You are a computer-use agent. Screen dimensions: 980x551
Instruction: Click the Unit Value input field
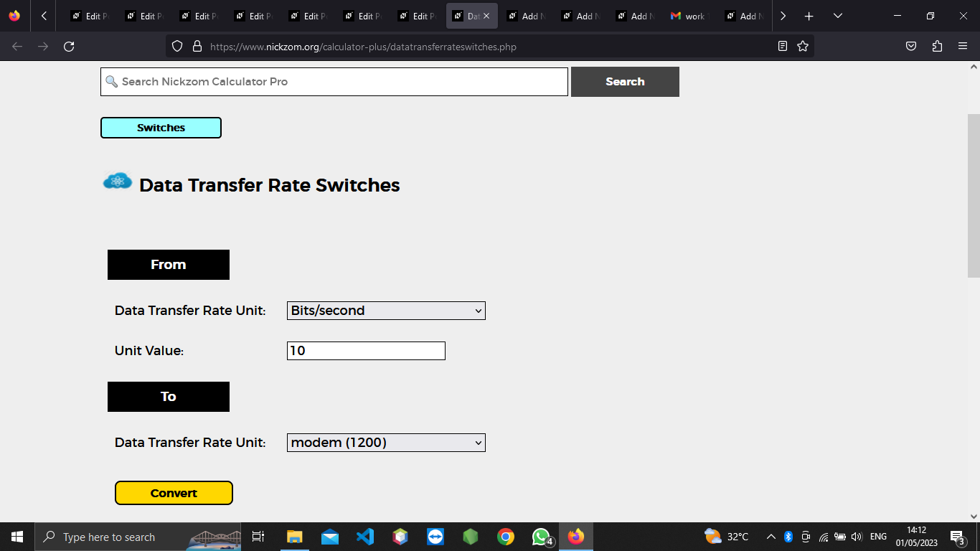coord(366,351)
